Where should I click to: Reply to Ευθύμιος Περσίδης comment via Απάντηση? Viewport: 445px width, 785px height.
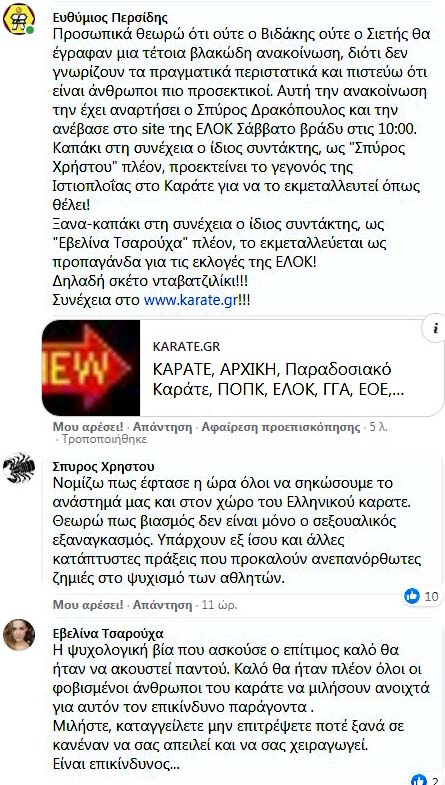[162, 427]
